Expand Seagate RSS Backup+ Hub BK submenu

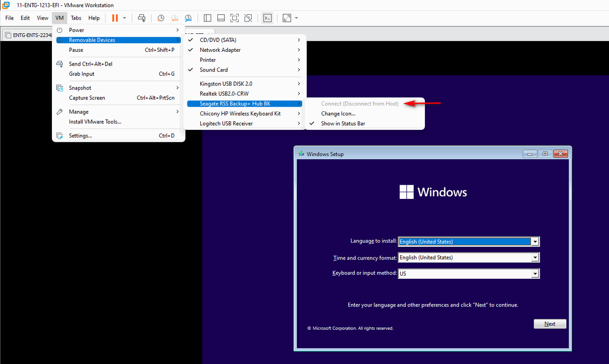pos(245,104)
